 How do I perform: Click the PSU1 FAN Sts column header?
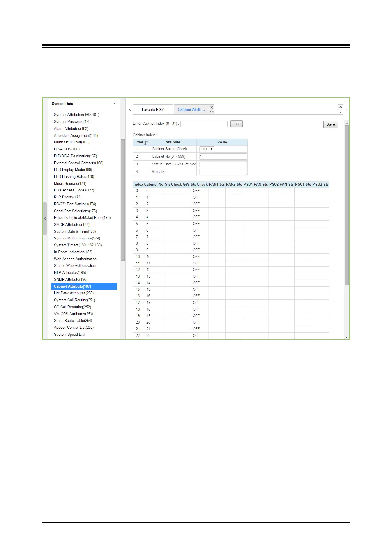tap(255, 184)
